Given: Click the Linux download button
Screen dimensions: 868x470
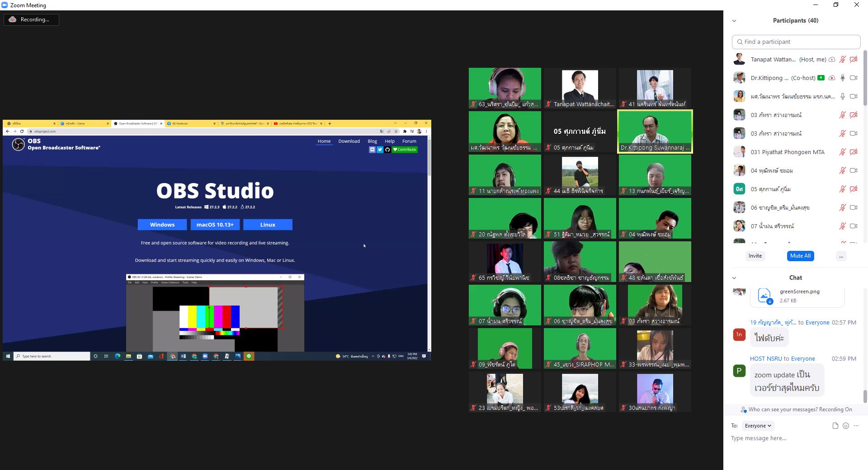Looking at the screenshot, I should pos(268,225).
